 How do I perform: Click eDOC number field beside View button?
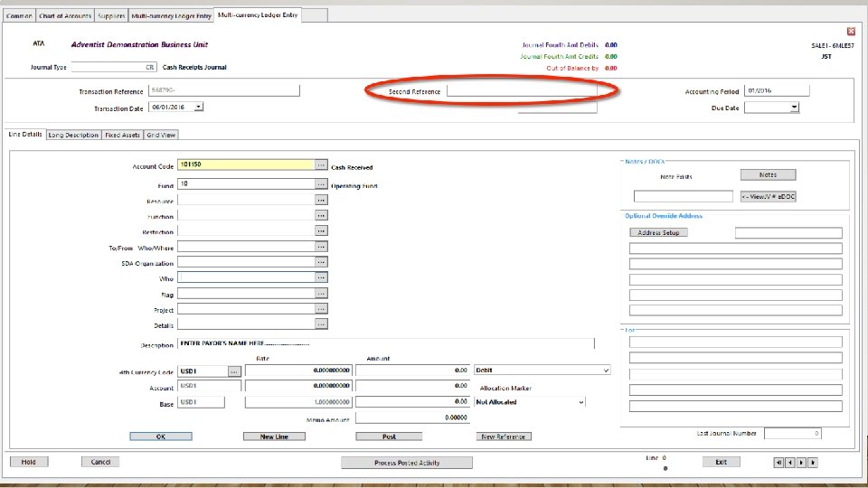(x=684, y=196)
